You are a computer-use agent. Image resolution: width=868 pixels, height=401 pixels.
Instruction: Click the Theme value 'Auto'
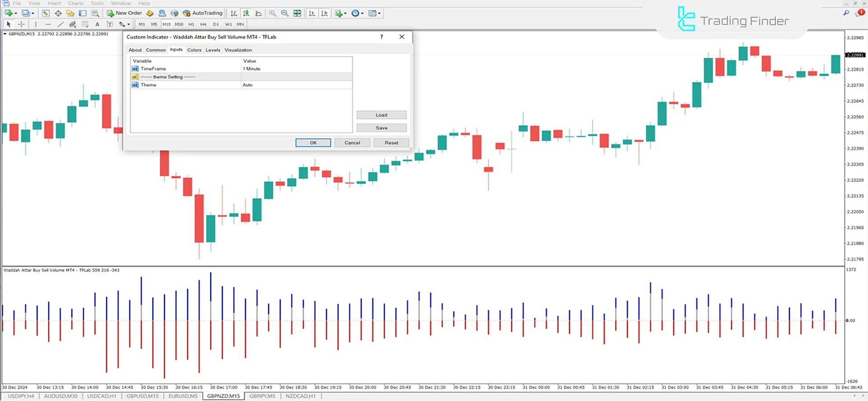point(248,85)
